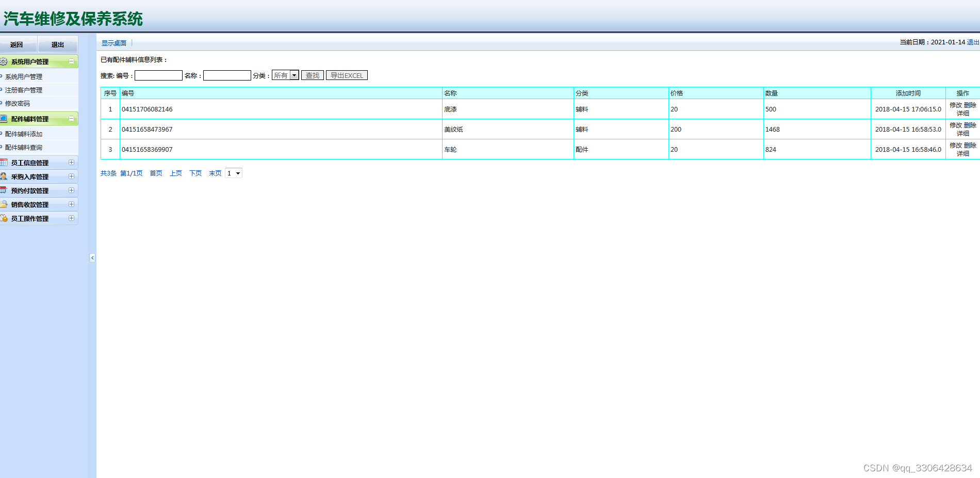The image size is (980, 478).
Task: Click the 导出EXCEL button
Action: 347,75
